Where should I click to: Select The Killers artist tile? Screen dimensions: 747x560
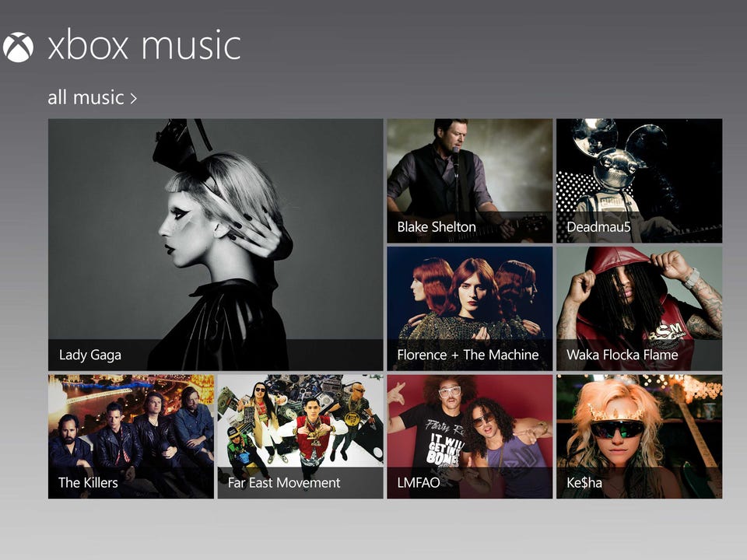pos(131,436)
